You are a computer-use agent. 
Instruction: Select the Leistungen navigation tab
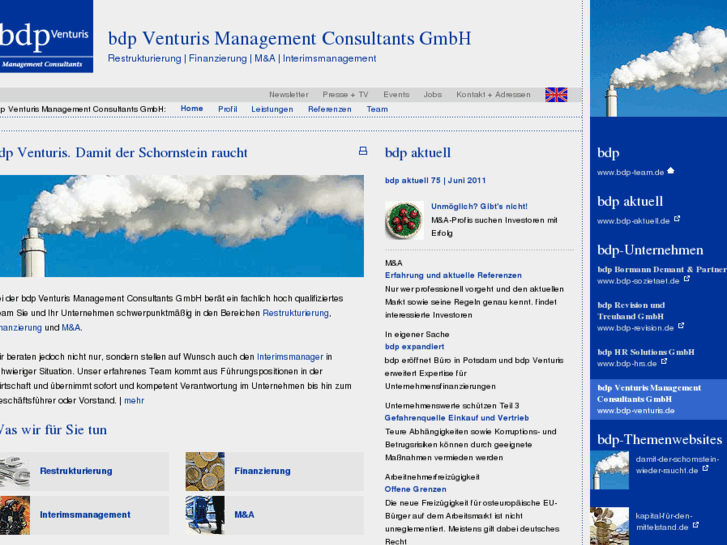[272, 109]
